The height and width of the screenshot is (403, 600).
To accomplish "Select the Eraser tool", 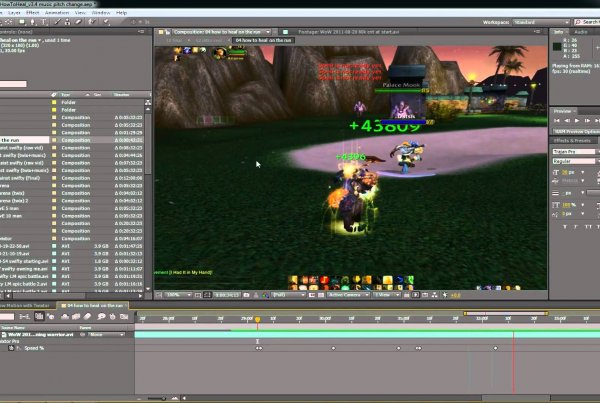I will (x=78, y=22).
